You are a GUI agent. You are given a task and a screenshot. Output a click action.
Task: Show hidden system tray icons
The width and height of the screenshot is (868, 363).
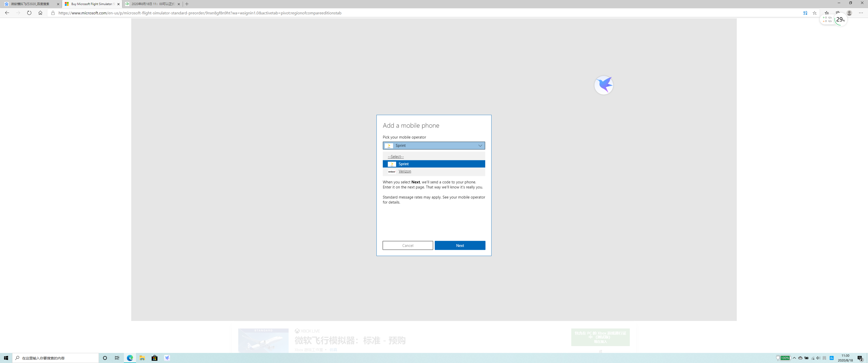(x=794, y=358)
